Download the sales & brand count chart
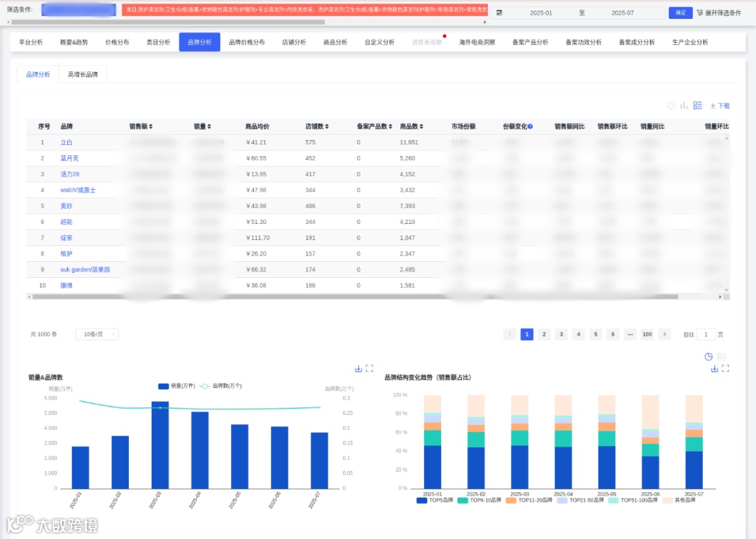 [x=358, y=368]
